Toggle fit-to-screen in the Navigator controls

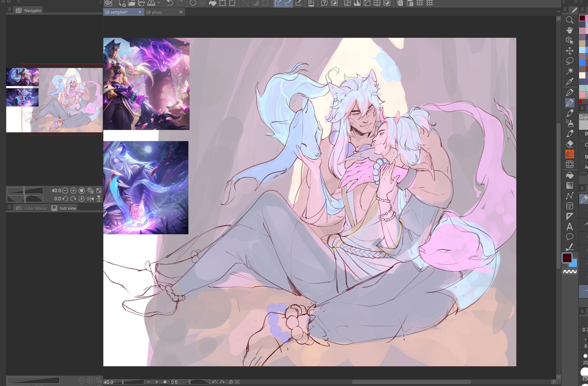coord(99,190)
